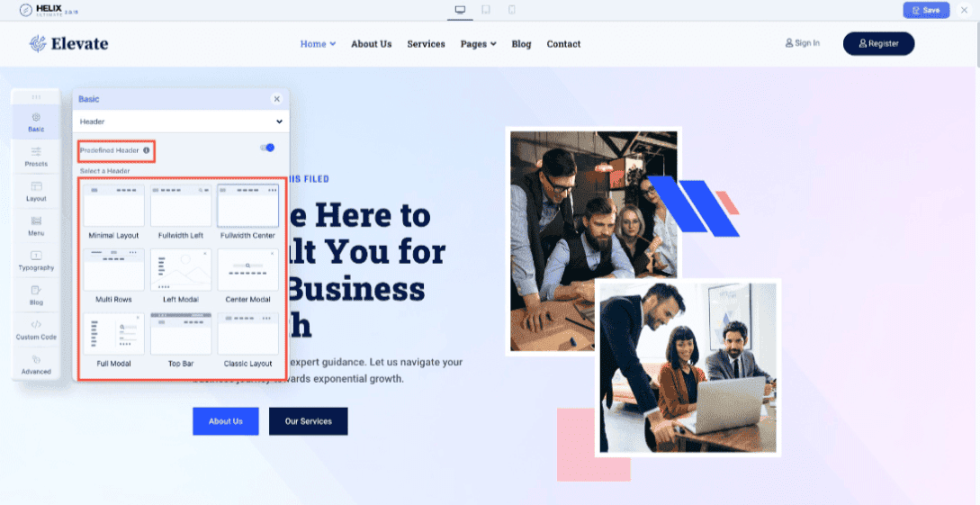The width and height of the screenshot is (980, 505).
Task: Go to the Contact menu item
Action: 563,44
